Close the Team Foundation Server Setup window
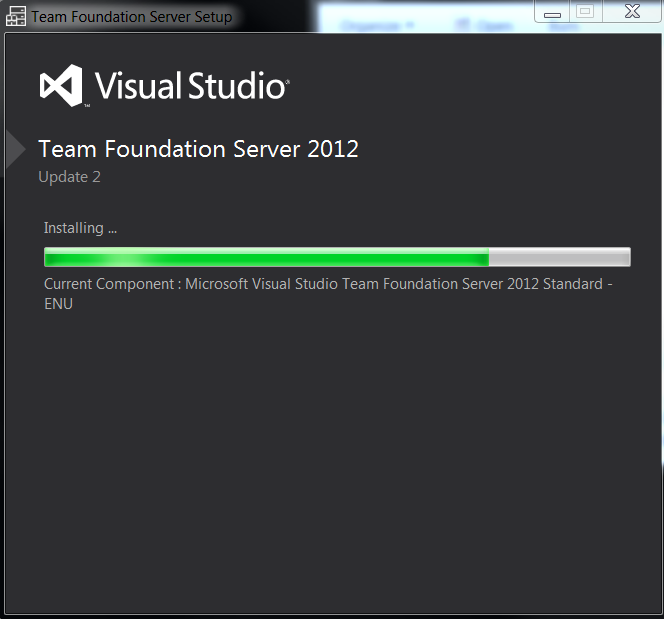This screenshot has width=664, height=619. 632,11
